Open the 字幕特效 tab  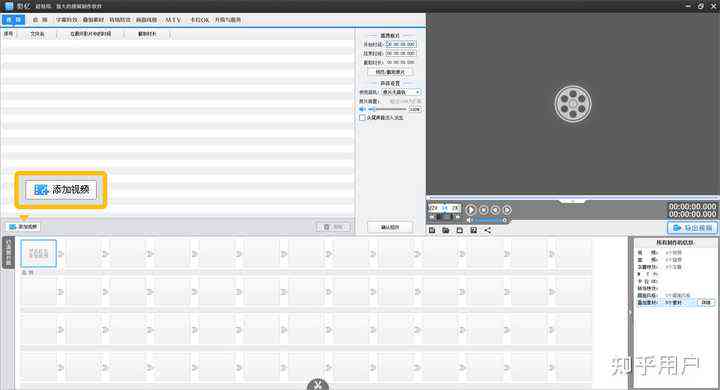click(67, 20)
